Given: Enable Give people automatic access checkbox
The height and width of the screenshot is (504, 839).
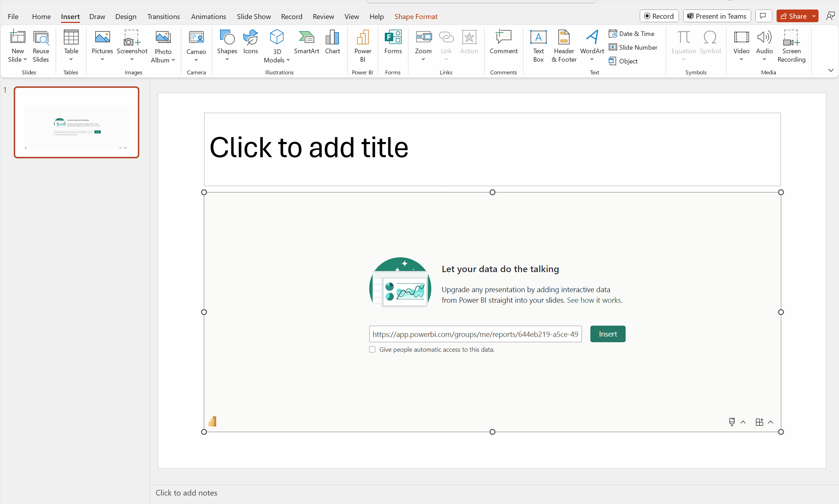Looking at the screenshot, I should coord(372,350).
